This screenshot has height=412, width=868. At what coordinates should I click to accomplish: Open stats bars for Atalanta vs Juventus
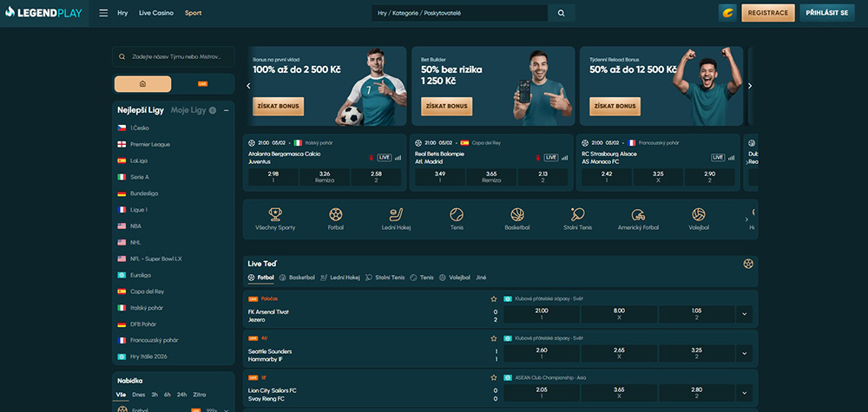tap(398, 158)
